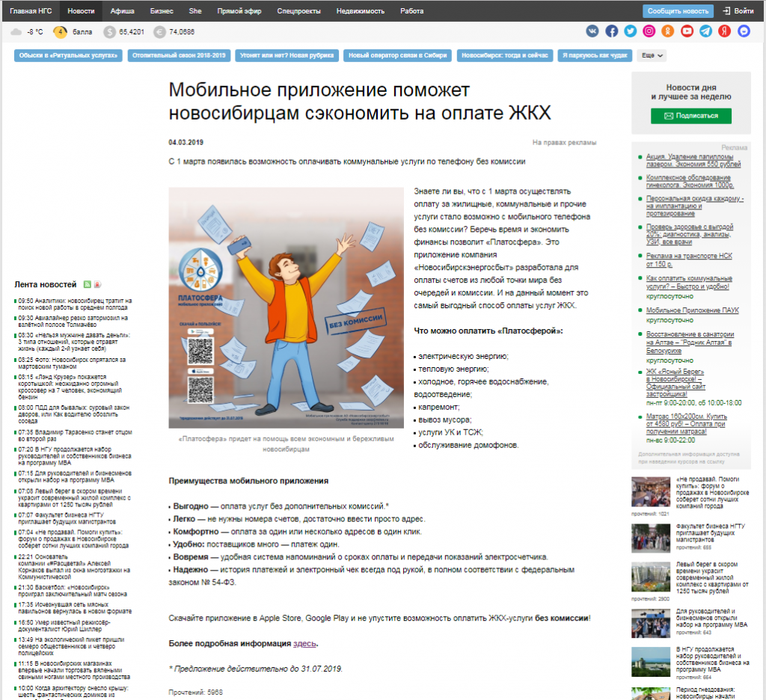Click the Yandex icon beside Лента новостей
The image size is (766, 700).
(97, 284)
